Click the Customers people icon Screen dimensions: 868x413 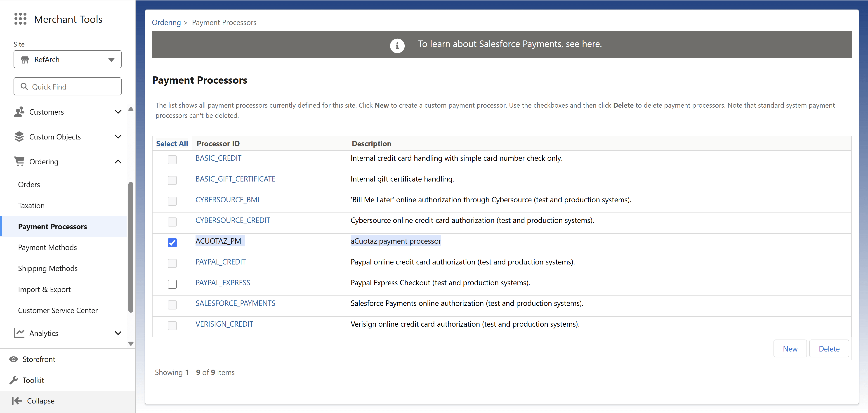click(x=19, y=112)
